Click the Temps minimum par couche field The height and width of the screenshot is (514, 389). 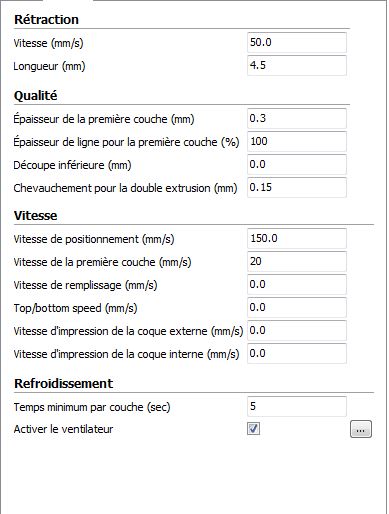[x=297, y=406]
